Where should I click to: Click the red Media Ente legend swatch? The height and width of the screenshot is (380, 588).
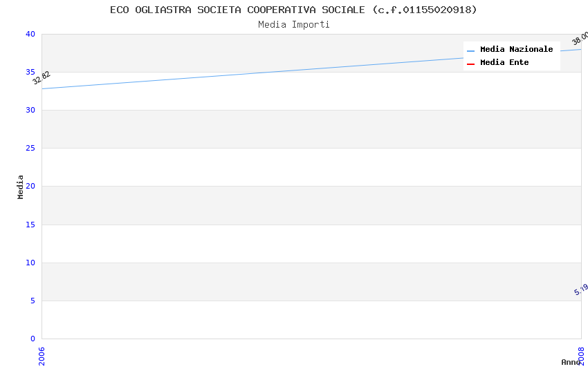pyautogui.click(x=470, y=64)
